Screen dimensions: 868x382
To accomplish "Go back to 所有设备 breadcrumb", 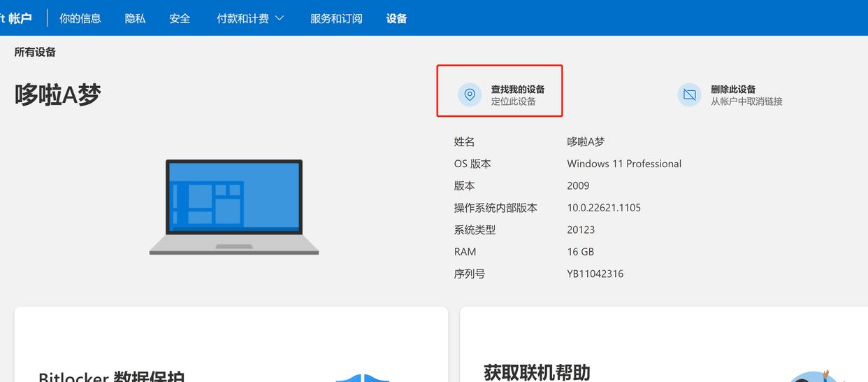I will [x=35, y=52].
